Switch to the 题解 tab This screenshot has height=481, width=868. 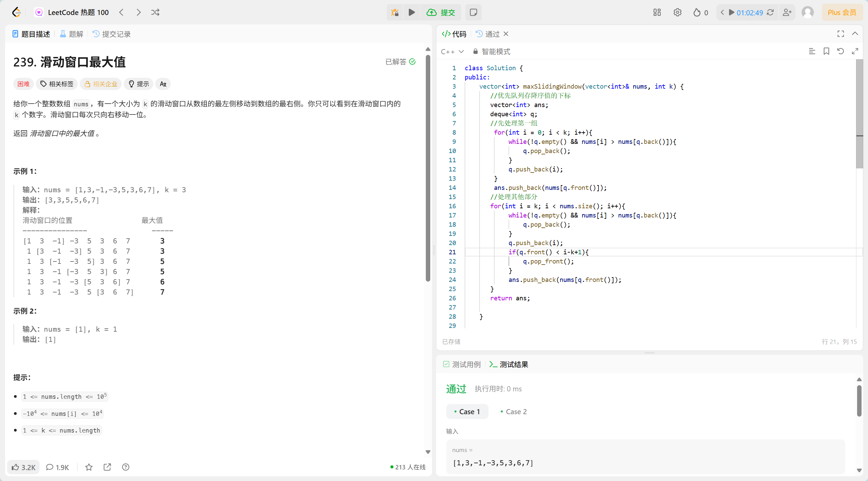tap(72, 34)
